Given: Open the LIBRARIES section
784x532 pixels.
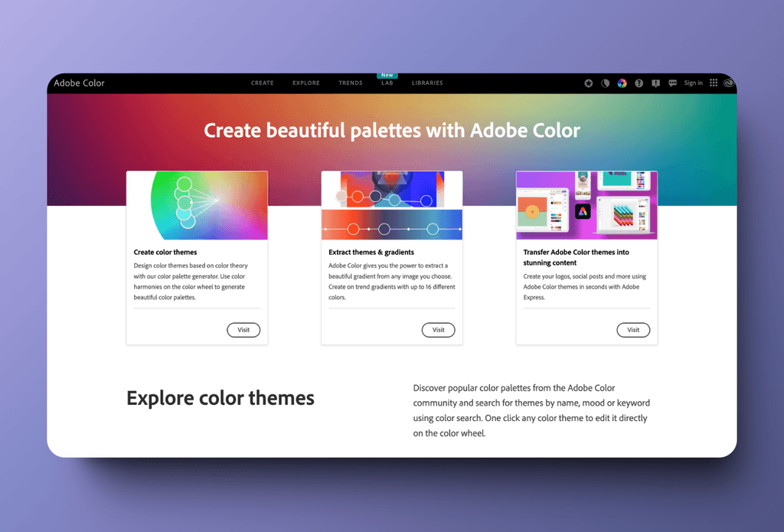Looking at the screenshot, I should (x=427, y=83).
